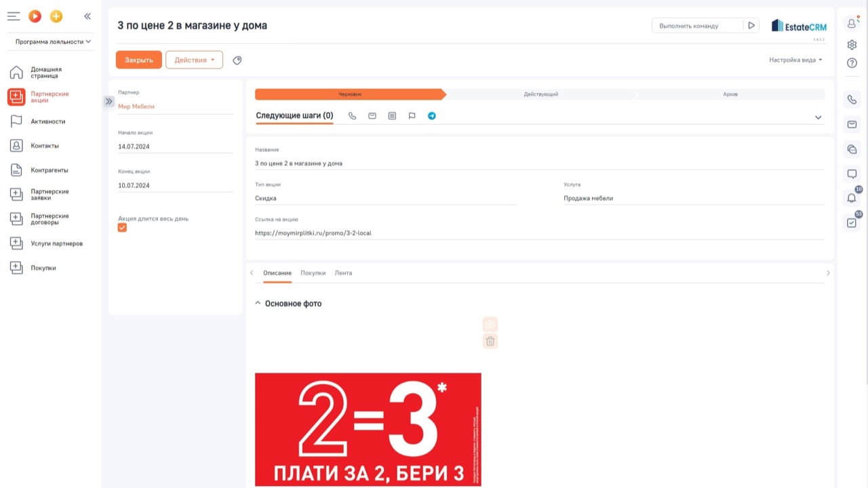This screenshot has height=488, width=868.
Task: Open Партнерские акции section icon
Action: click(16, 97)
